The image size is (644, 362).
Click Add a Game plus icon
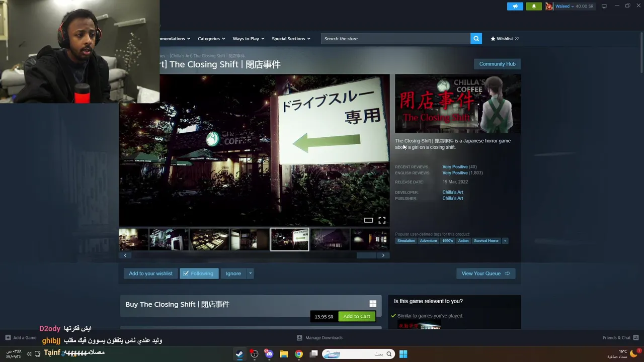click(x=8, y=338)
